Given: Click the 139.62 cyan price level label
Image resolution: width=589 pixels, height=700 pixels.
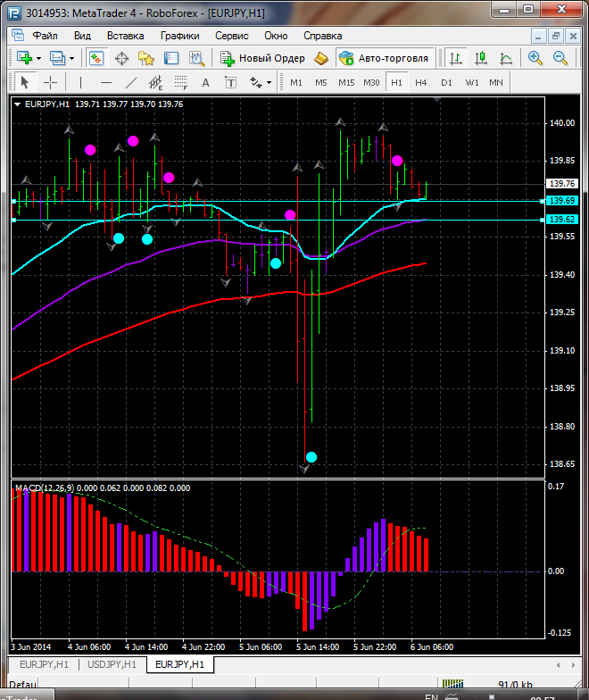Looking at the screenshot, I should 562,220.
